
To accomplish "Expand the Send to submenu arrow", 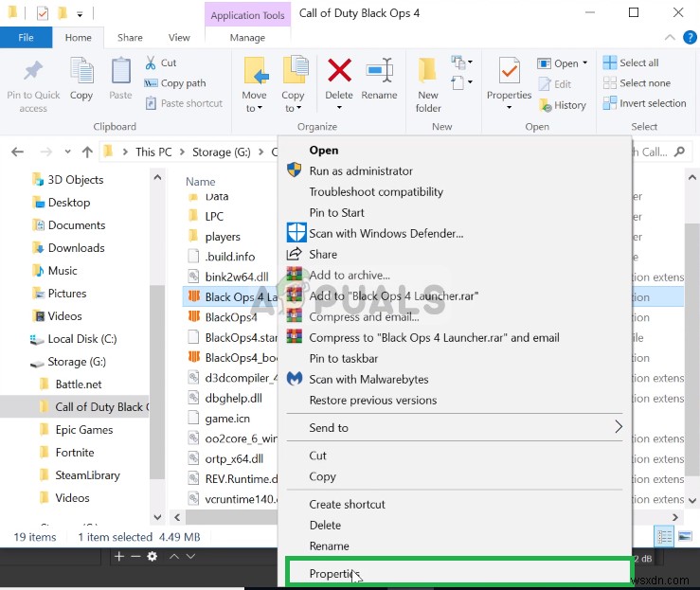I will (619, 427).
